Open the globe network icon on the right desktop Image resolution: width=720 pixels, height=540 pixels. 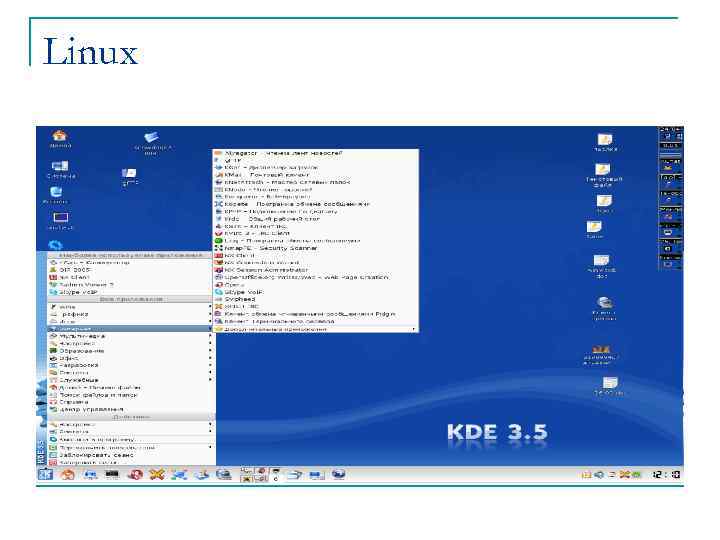[x=604, y=303]
